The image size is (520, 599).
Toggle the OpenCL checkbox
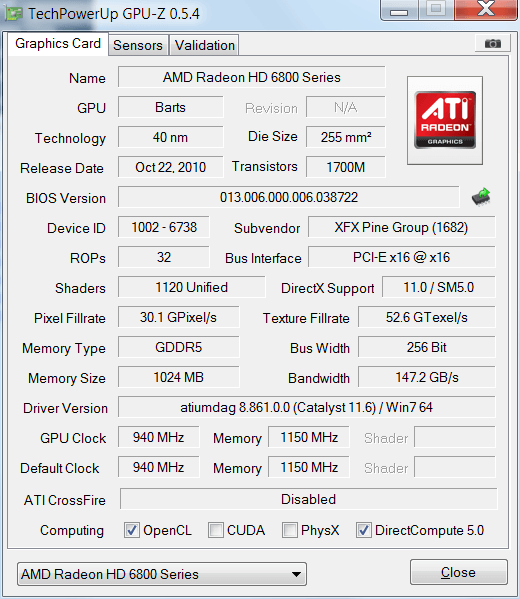point(132,530)
